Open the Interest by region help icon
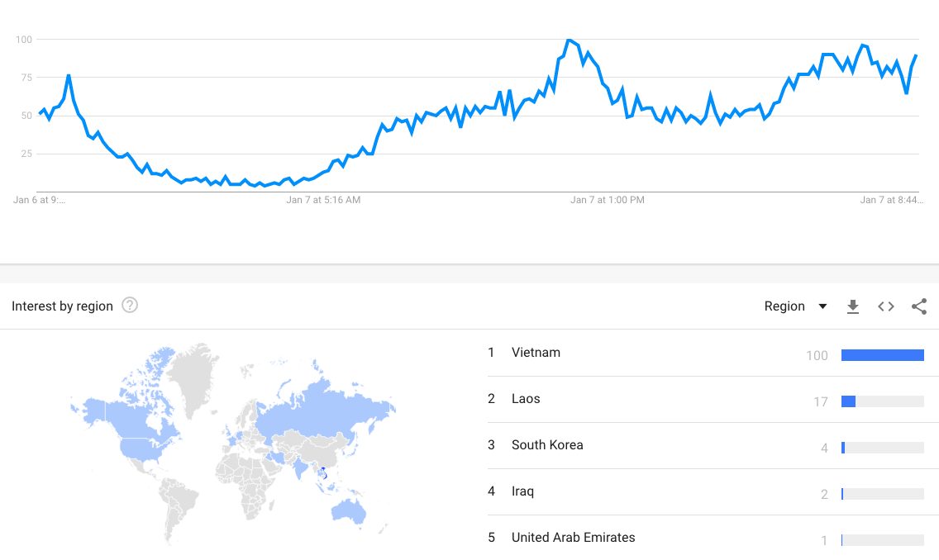The height and width of the screenshot is (560, 939). click(x=130, y=306)
